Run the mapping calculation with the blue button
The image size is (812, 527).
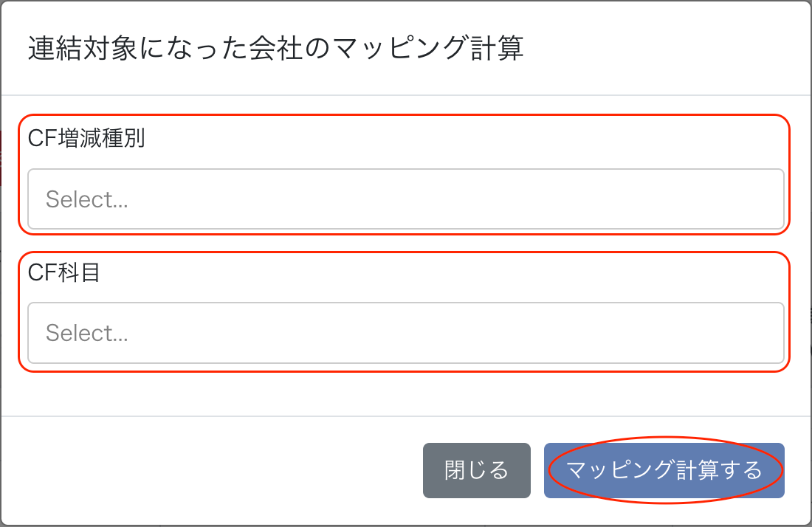(664, 470)
